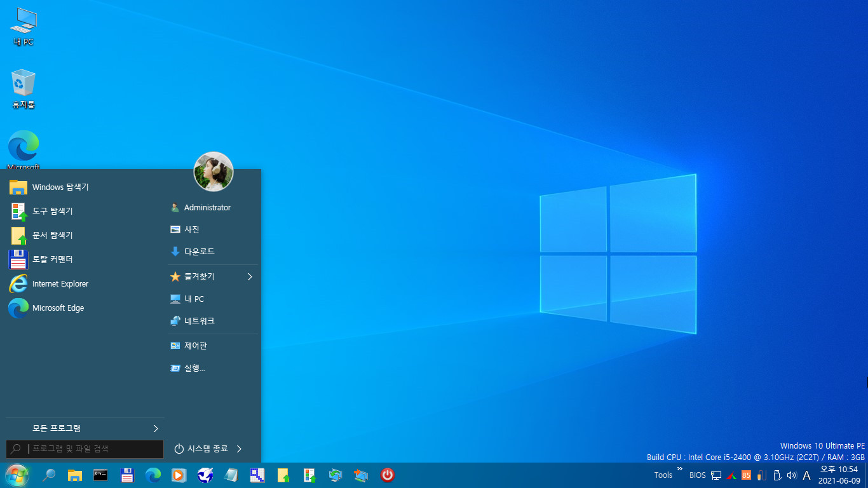
Task: Click the red power button taskbar icon
Action: point(388,475)
